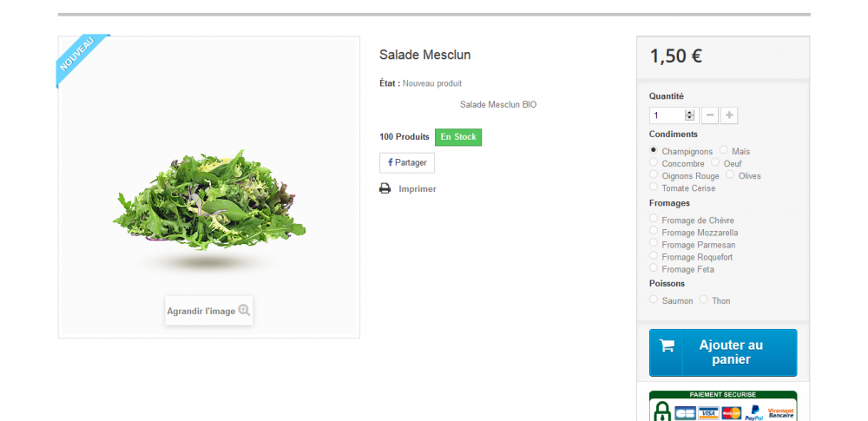Click the PayPal payment logo
The image size is (868, 421).
754,412
